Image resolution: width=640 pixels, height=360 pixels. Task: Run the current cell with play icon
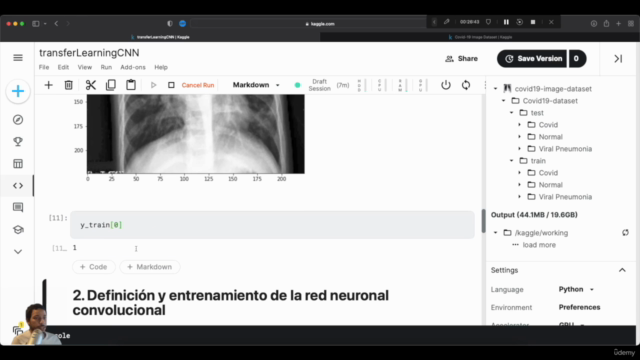[153, 85]
